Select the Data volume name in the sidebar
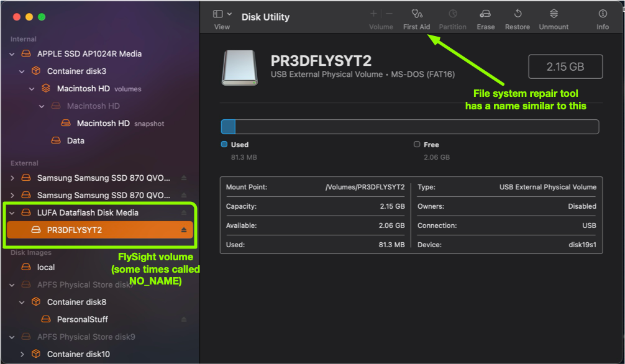 [x=76, y=140]
